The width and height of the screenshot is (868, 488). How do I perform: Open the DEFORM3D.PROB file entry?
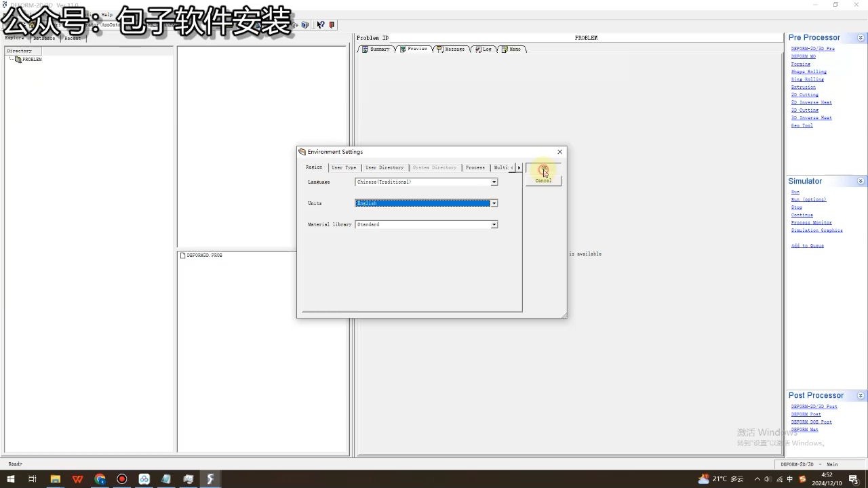pyautogui.click(x=201, y=256)
